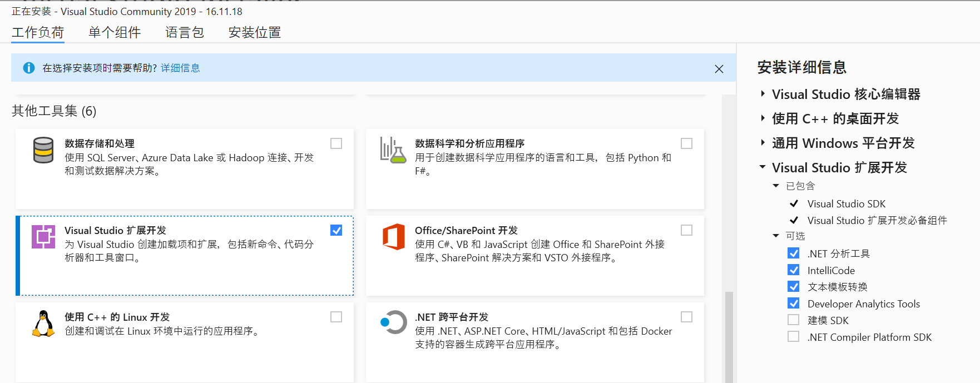
Task: Check the 数据科学和分析应用程序 workload checkbox
Action: [x=687, y=143]
